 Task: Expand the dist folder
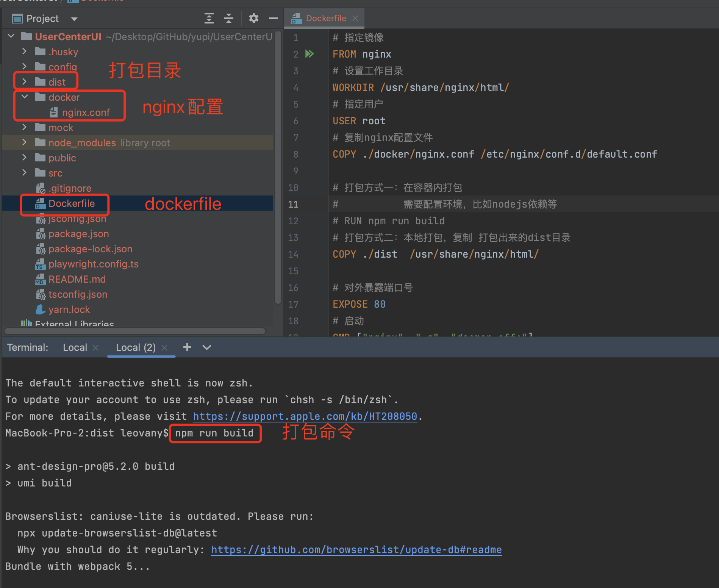click(24, 82)
